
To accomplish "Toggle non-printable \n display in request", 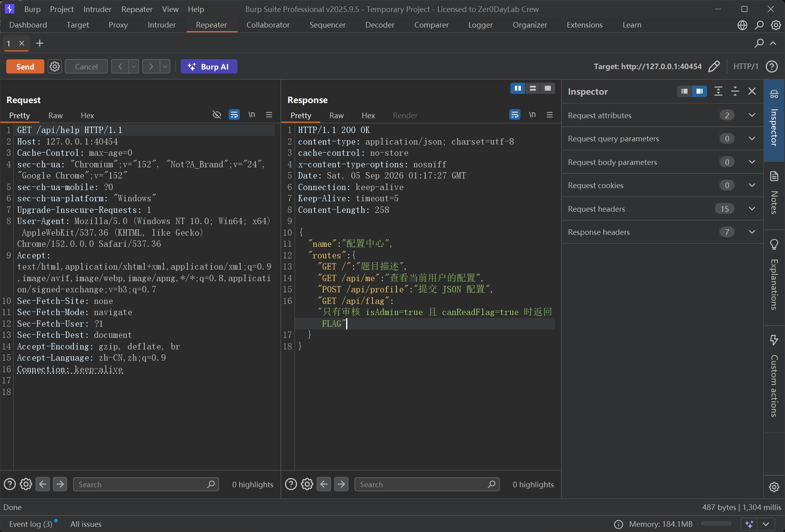I will 252,115.
